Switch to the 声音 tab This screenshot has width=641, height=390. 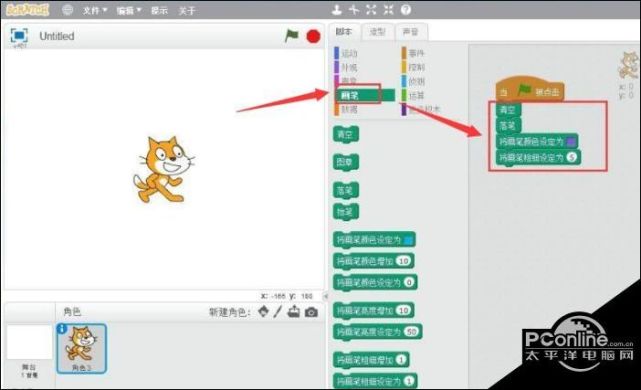(411, 32)
